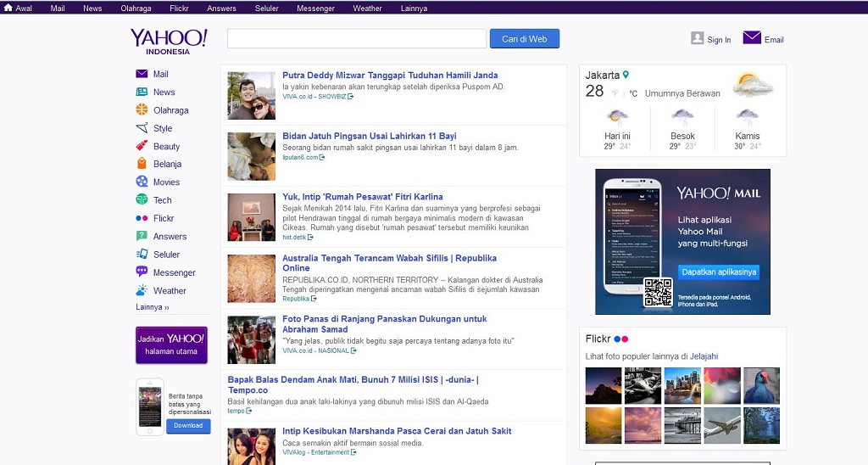
Task: Click the Dapatkan aplikasinya button
Action: pyautogui.click(x=718, y=272)
